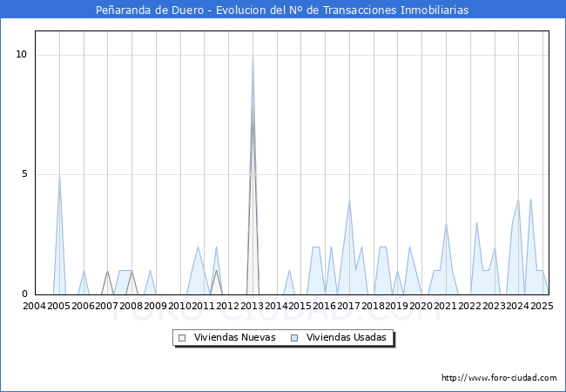Click x-axis year 2008
The height and width of the screenshot is (392, 566).
point(131,306)
